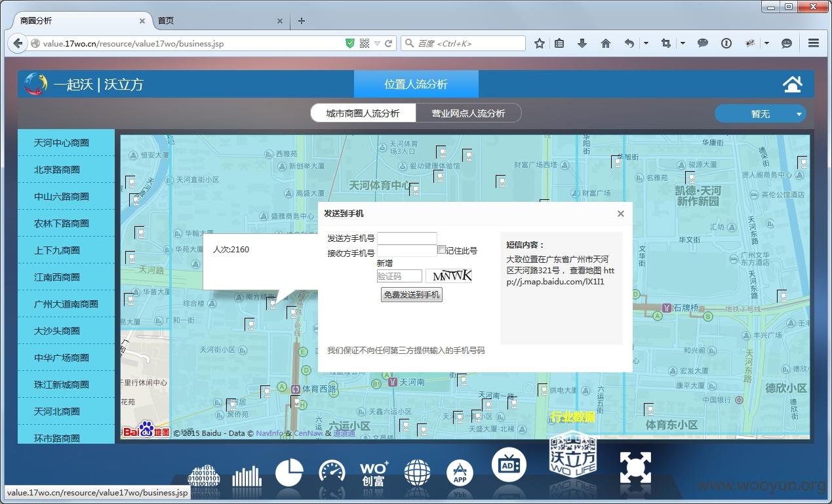Open the pie chart dock icon
The image size is (832, 504).
point(289,473)
